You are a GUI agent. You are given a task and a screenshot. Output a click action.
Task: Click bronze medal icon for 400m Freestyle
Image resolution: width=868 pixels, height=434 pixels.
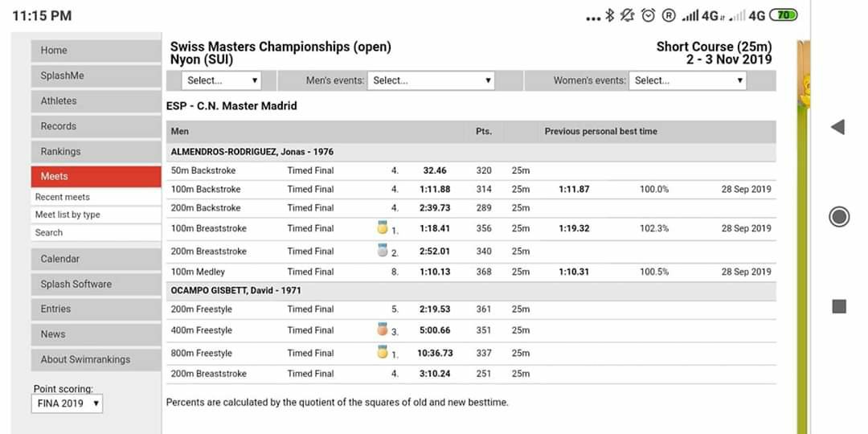coord(383,330)
